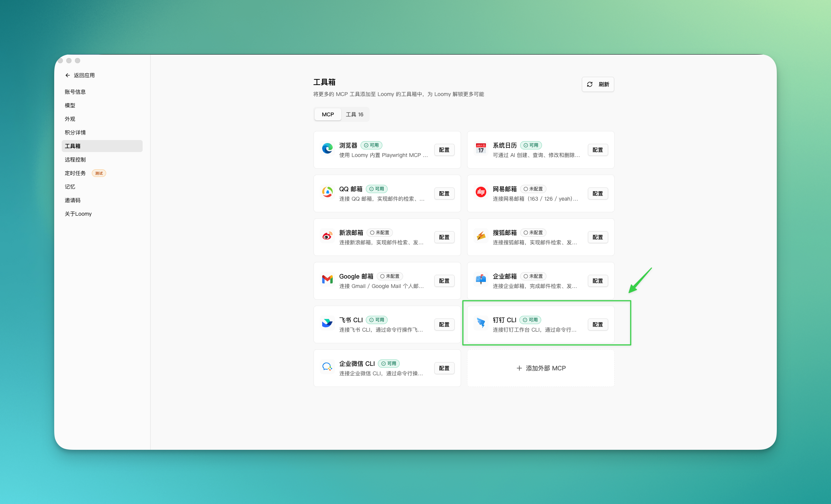Click the 刷新 refresh button
This screenshot has height=504, width=831.
click(x=598, y=84)
